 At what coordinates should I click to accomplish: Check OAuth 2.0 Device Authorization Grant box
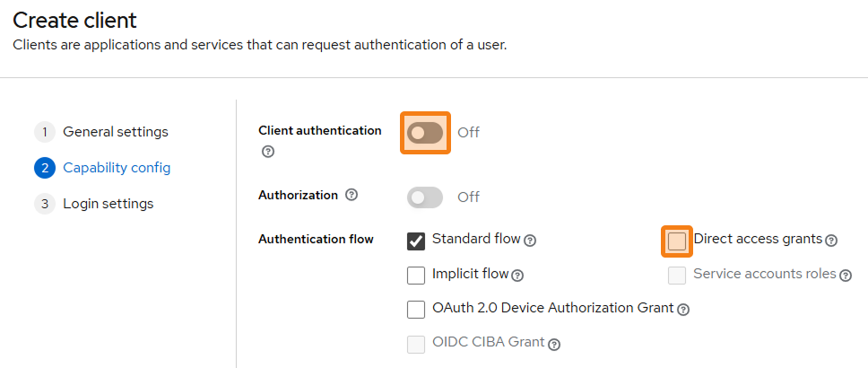tap(416, 309)
